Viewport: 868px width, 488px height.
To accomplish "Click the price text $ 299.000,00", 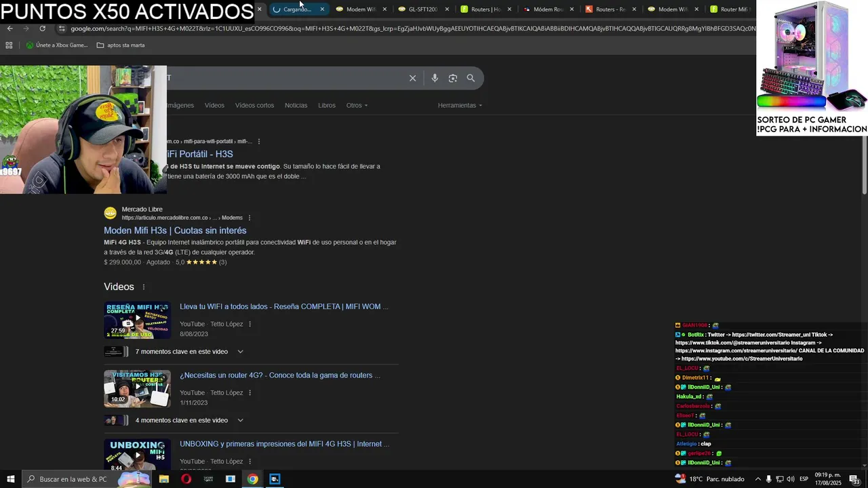I will (x=123, y=262).
